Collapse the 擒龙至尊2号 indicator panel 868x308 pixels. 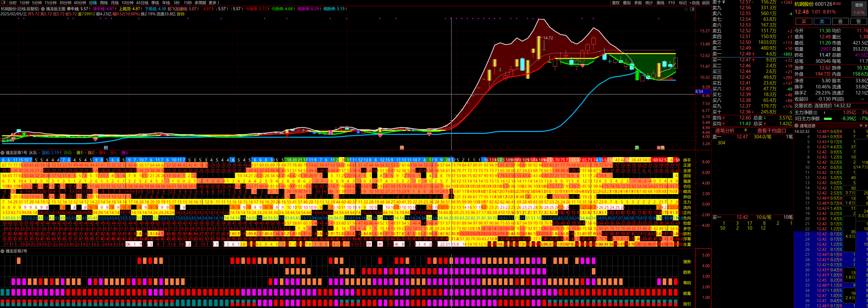[x=3, y=251]
